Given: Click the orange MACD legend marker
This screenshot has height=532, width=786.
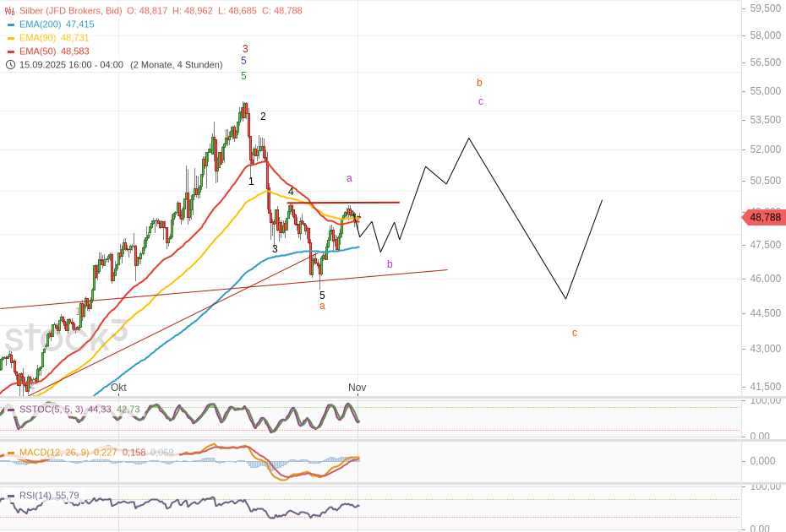Looking at the screenshot, I should [x=10, y=453].
